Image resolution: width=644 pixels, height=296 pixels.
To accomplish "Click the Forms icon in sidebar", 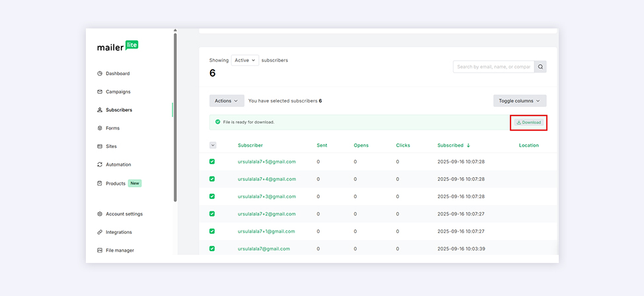I will tap(100, 128).
